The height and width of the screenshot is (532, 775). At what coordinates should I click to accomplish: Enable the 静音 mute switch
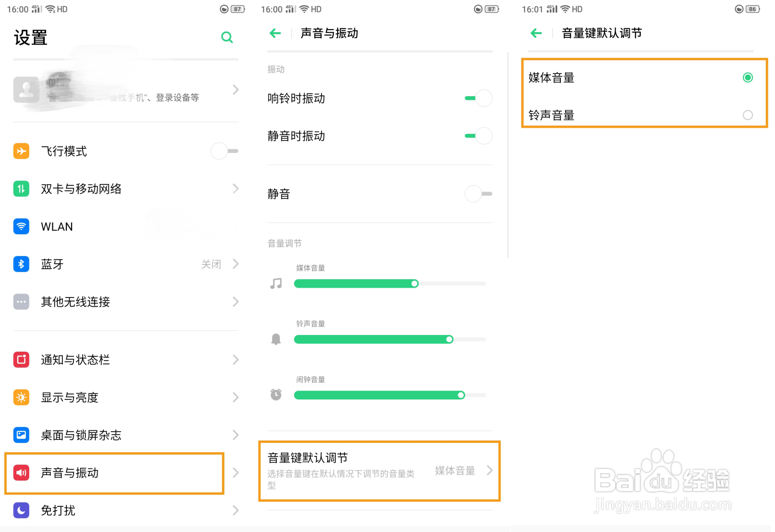[478, 194]
